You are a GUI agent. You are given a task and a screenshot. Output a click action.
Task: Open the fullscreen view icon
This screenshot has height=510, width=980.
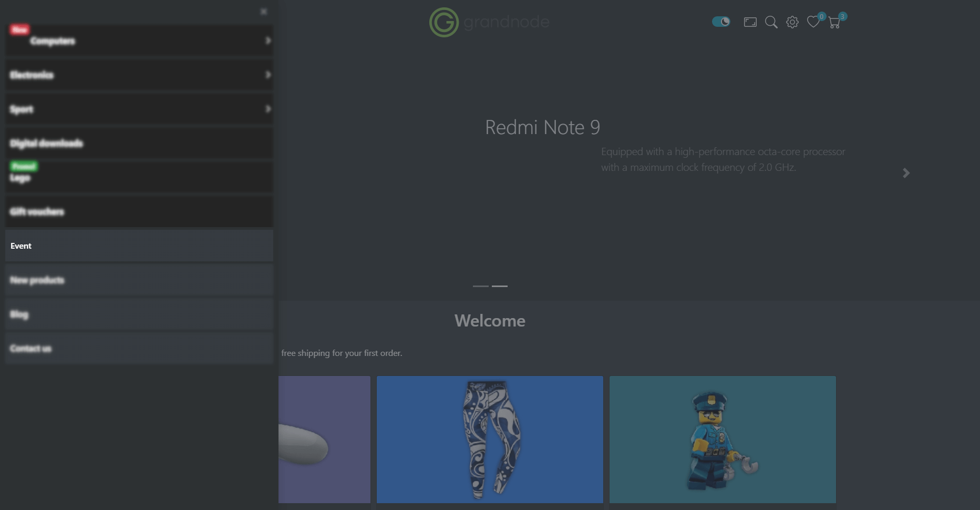750,22
